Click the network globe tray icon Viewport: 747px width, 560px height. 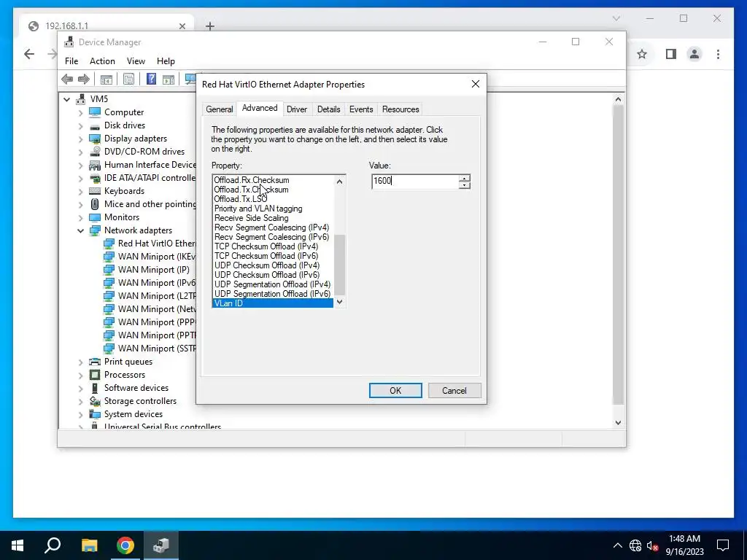click(x=635, y=545)
